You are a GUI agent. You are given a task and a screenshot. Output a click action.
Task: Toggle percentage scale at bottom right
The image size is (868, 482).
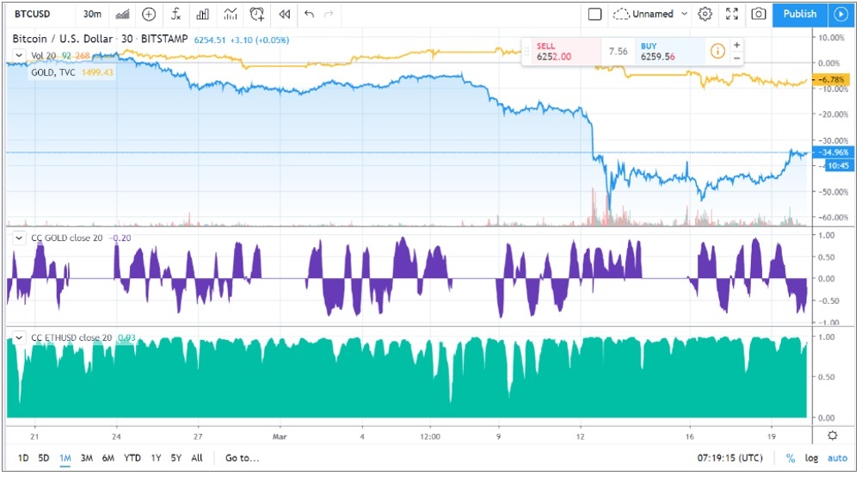pos(790,458)
